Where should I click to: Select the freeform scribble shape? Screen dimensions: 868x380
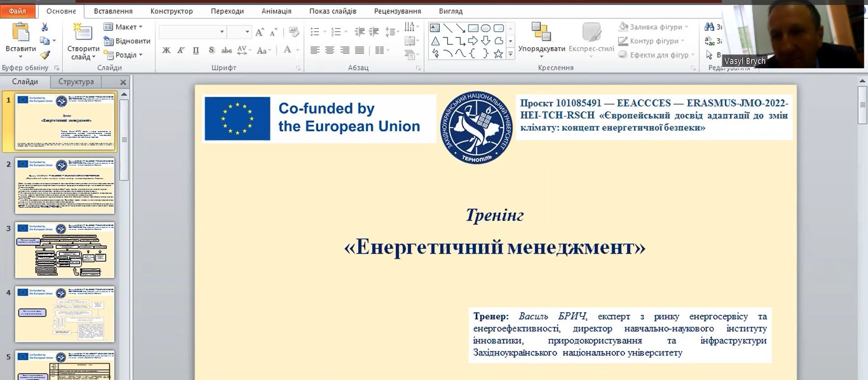click(x=435, y=54)
